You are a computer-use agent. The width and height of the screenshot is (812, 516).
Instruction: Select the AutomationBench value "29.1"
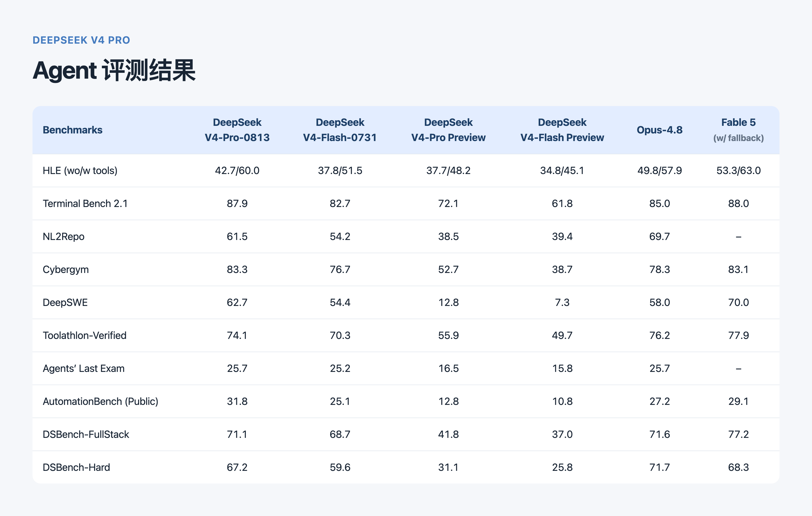tap(738, 401)
